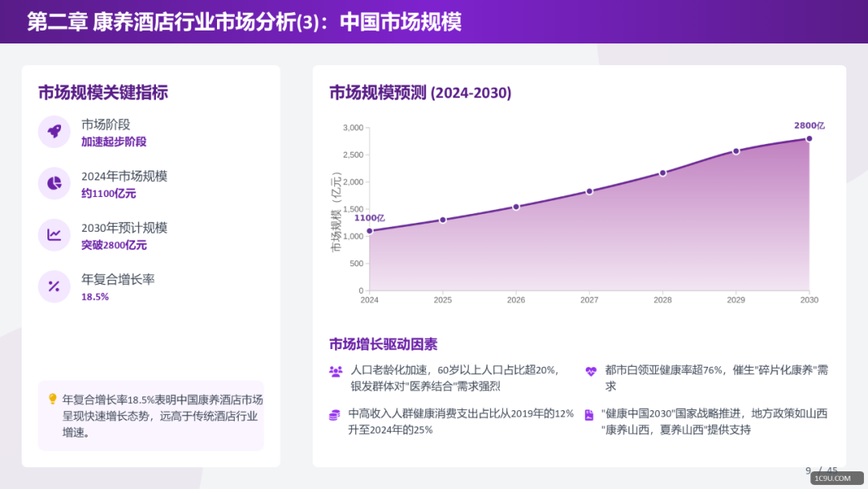Click the 2024 starting data point
This screenshot has height=489, width=868.
(x=371, y=229)
